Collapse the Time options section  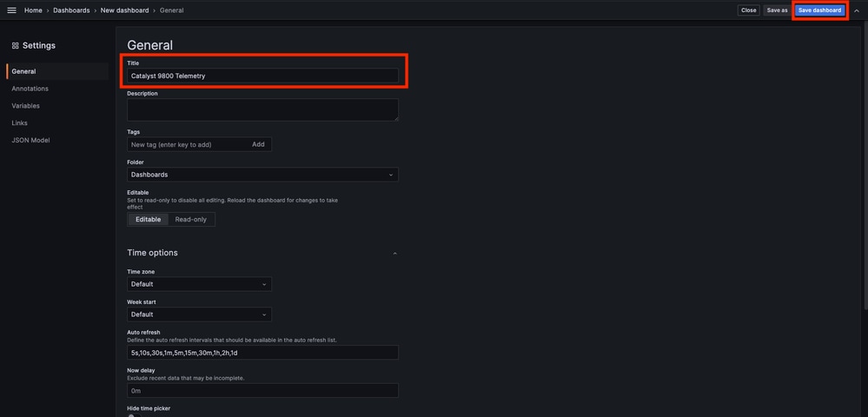[x=394, y=253]
